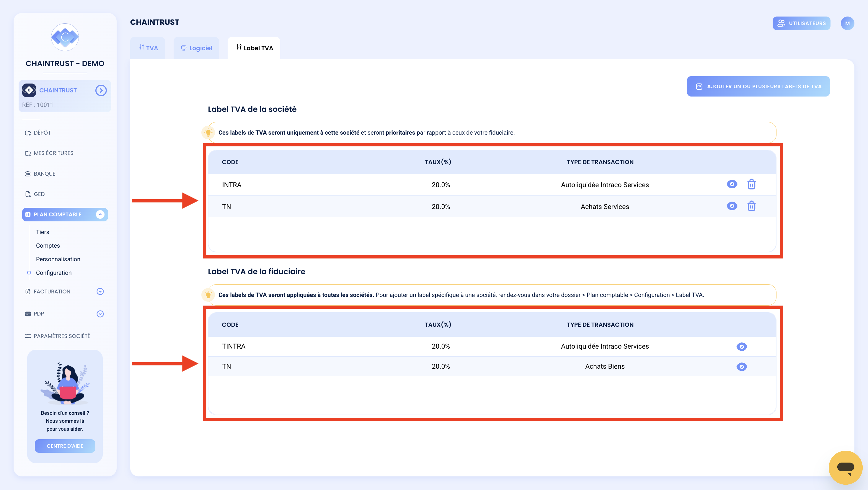Open the user avatar M menu
The width and height of the screenshot is (868, 490).
point(847,23)
